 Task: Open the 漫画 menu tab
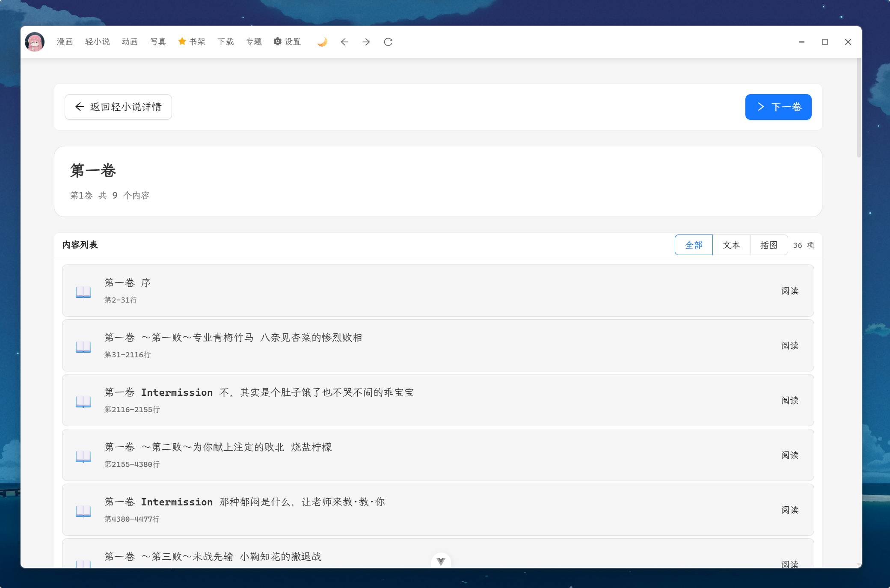click(65, 42)
